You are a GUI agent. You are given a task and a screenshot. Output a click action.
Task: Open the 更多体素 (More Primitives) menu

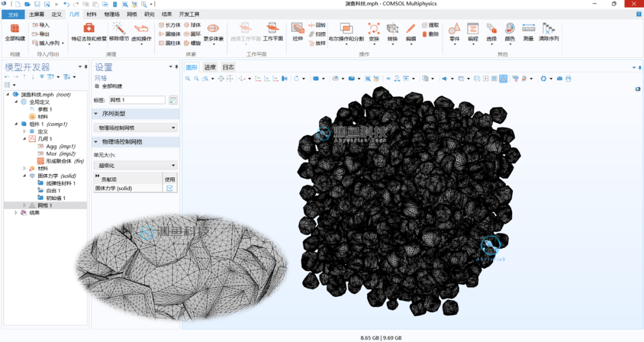213,32
